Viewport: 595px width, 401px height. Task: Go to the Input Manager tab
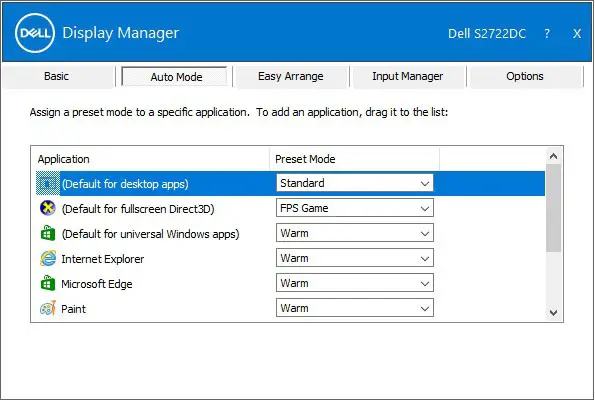[x=408, y=77]
